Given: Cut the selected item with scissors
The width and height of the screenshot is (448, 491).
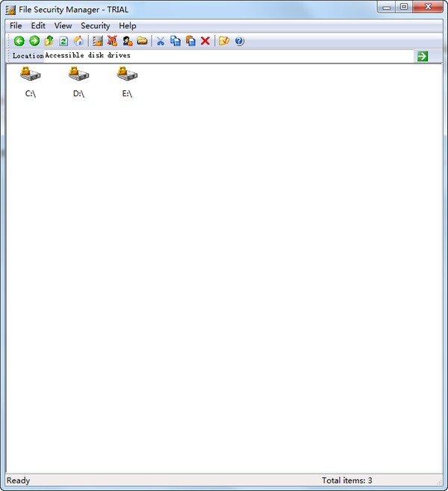Looking at the screenshot, I should click(161, 41).
